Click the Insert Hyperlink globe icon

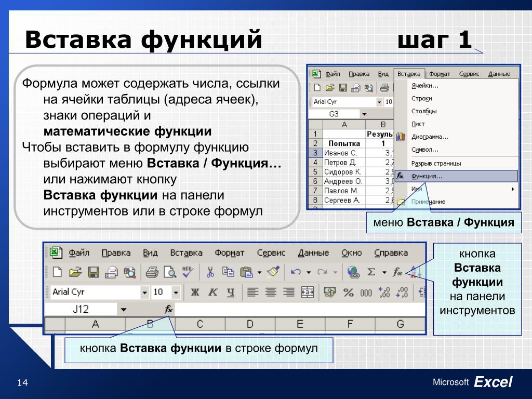coord(353,272)
